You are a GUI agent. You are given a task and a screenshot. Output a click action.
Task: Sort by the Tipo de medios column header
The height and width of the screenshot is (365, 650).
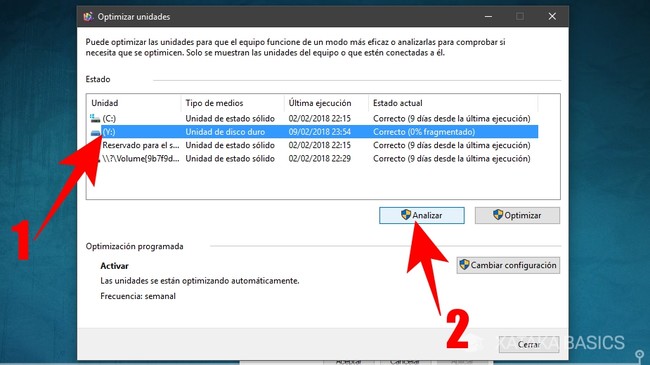click(233, 103)
